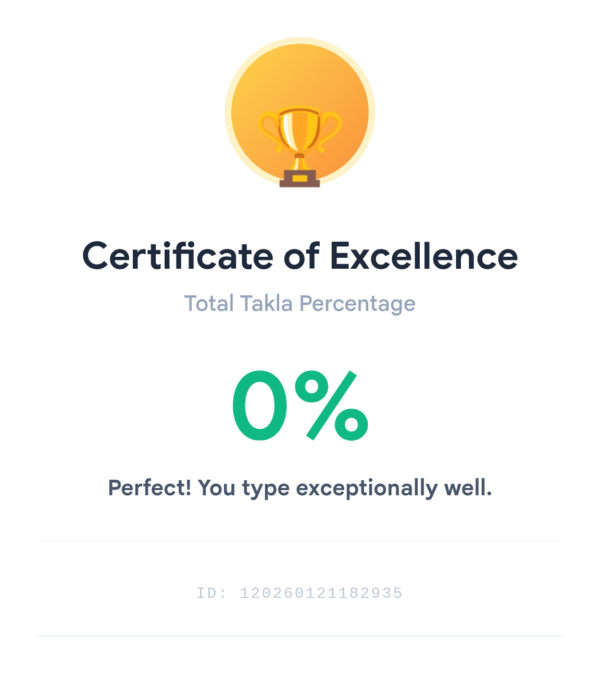Click "You type exceptionally well" text
This screenshot has width=600, height=700.
click(x=345, y=488)
